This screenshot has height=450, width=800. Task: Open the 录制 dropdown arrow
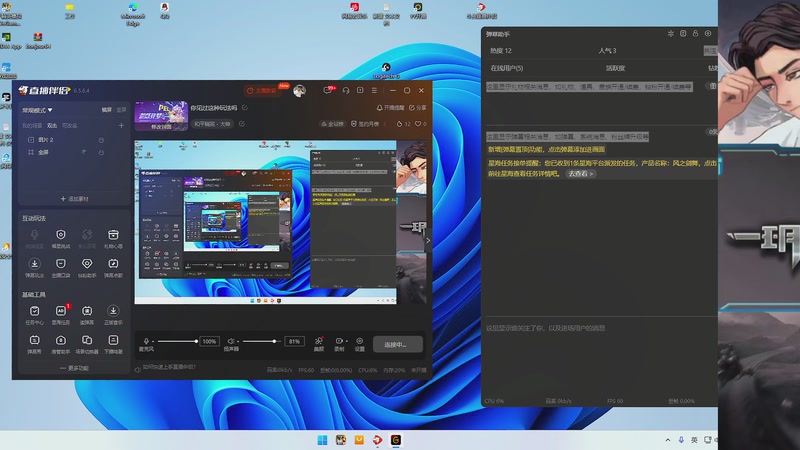click(x=346, y=341)
